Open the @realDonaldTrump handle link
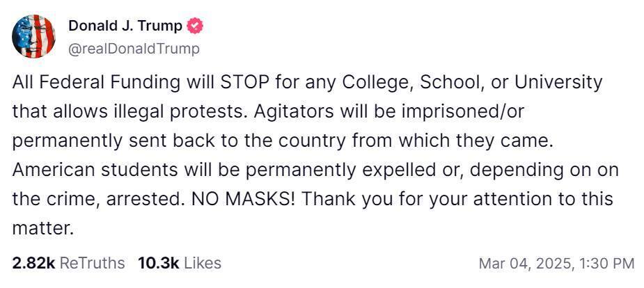 point(134,48)
